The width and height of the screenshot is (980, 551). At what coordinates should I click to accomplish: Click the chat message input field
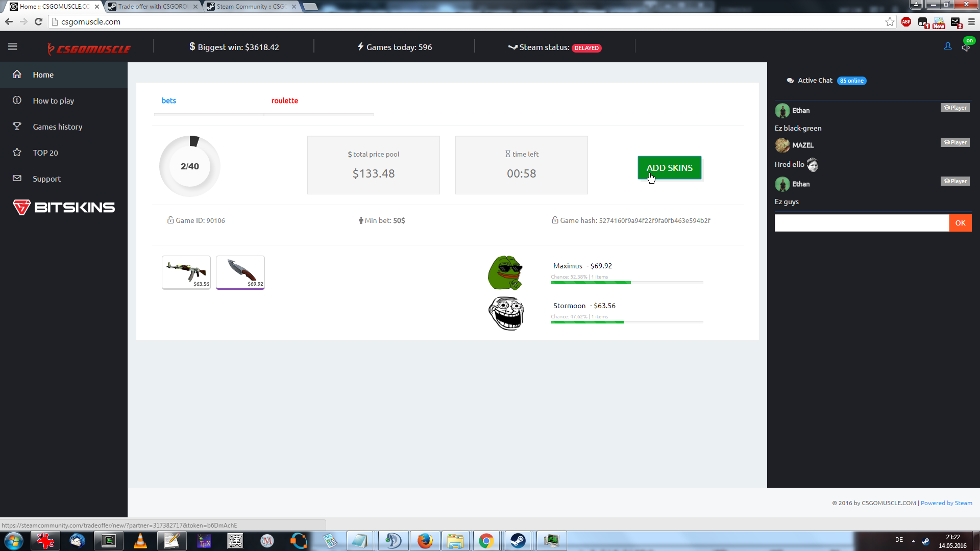tap(861, 223)
